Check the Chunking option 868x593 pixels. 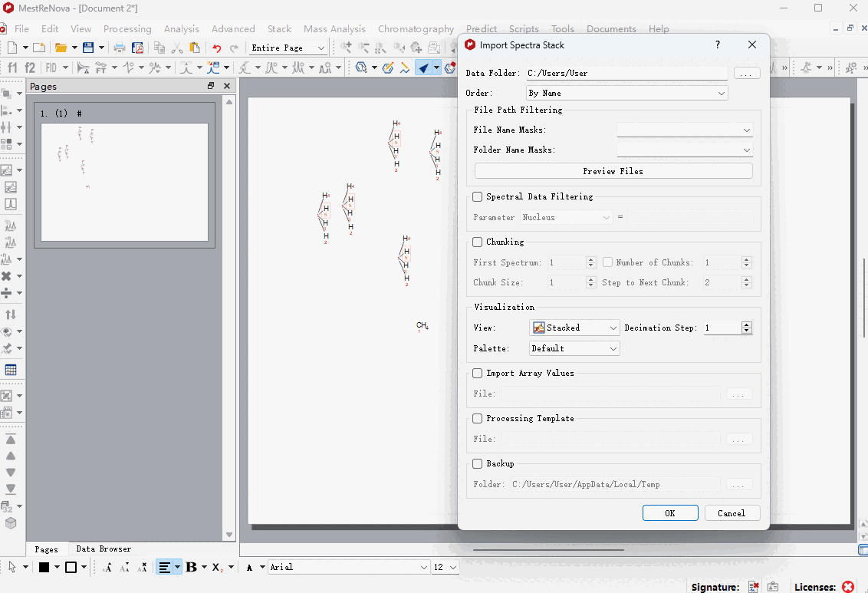pos(478,242)
